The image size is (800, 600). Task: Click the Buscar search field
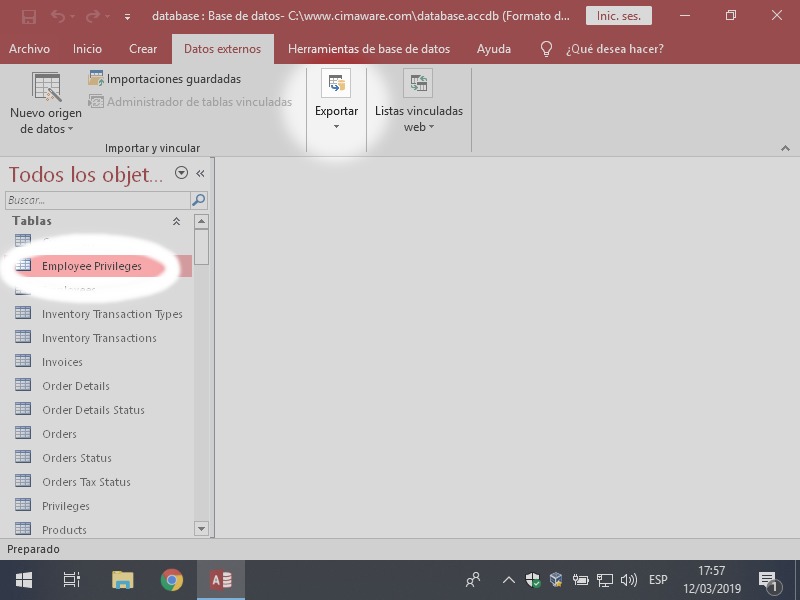97,200
